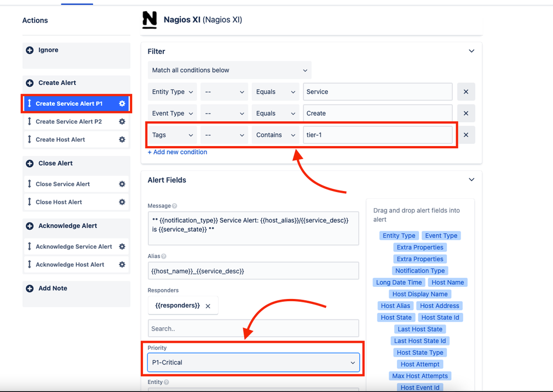Click reorder handle of Create Service Alert P2
Viewport: 553px width, 392px height.
[x=29, y=121]
